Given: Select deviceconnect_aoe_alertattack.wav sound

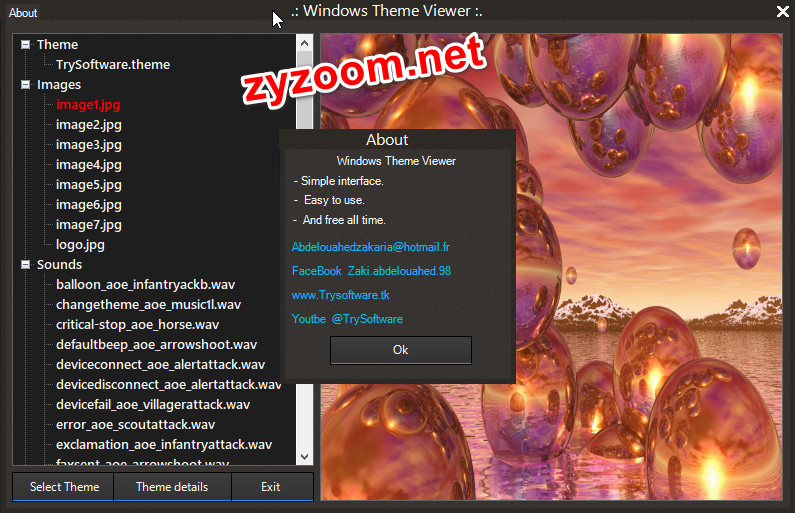Looking at the screenshot, I should 161,364.
